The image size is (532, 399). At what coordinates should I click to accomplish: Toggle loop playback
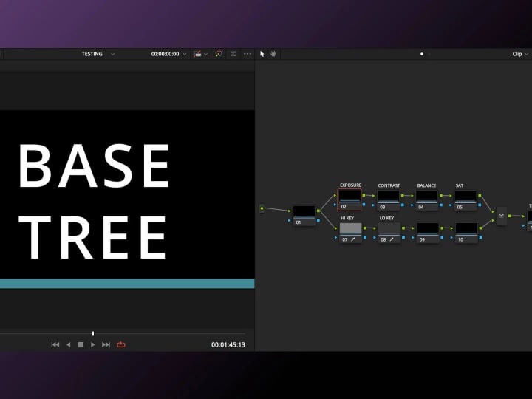pyautogui.click(x=120, y=345)
